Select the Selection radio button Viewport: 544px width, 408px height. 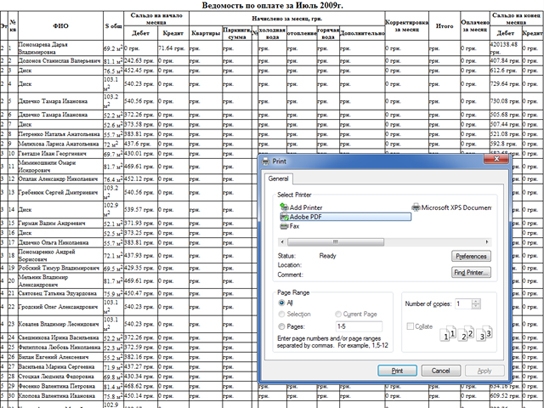click(282, 314)
